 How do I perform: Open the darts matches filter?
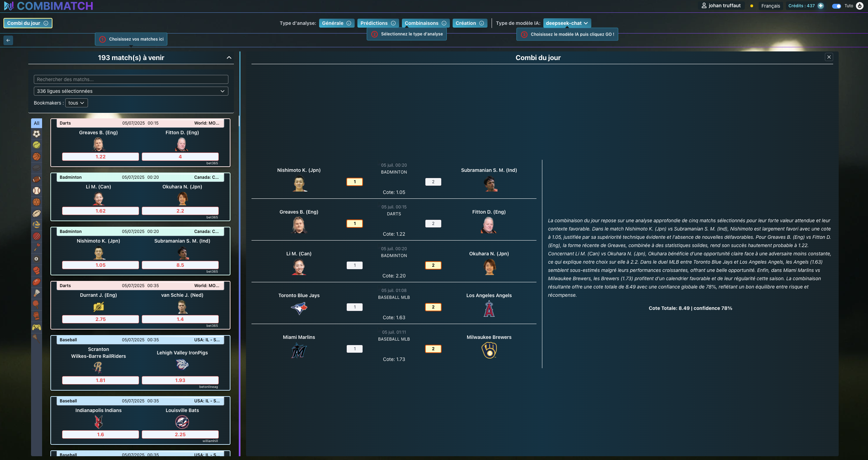point(37,248)
